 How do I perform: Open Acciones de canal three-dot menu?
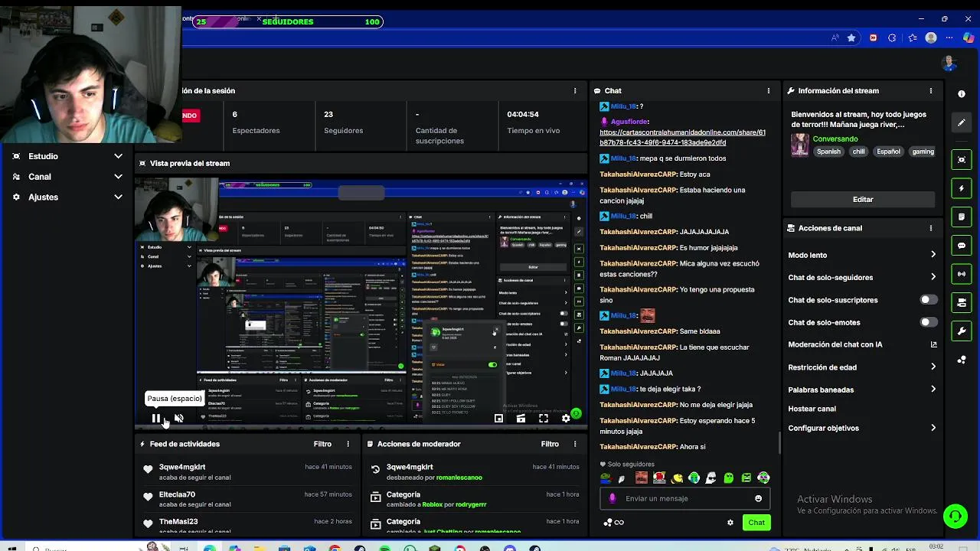coord(931,228)
